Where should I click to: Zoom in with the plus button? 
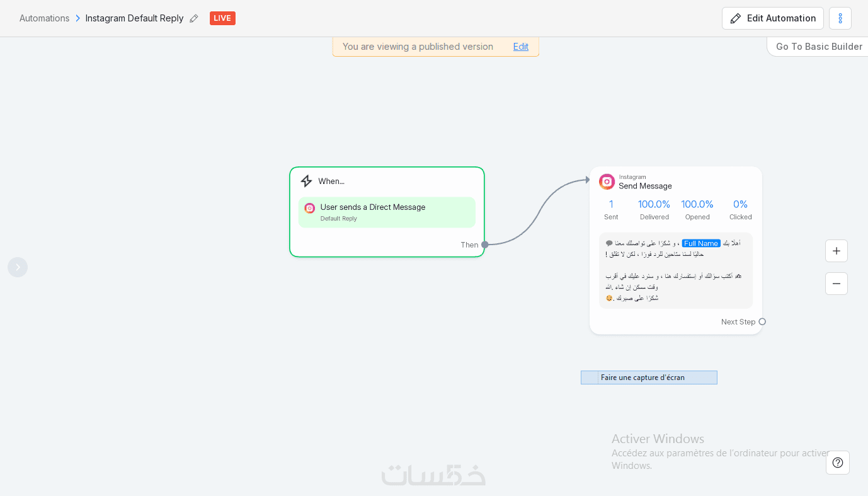click(x=836, y=251)
